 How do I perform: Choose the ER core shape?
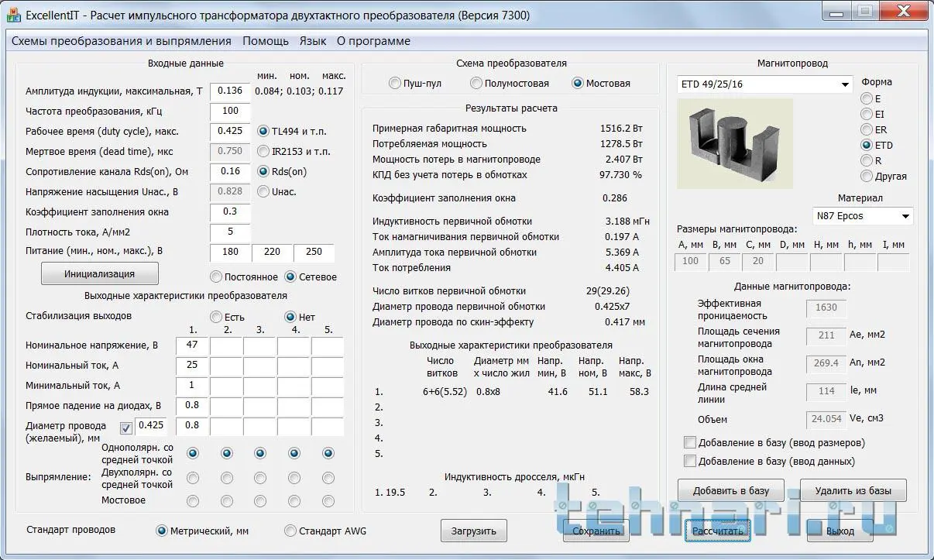[x=867, y=130]
